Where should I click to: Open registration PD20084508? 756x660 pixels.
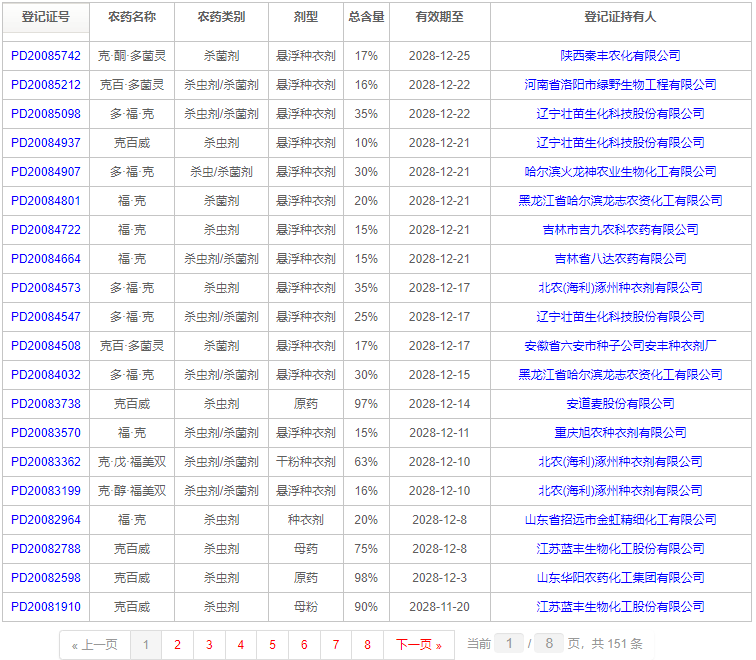46,346
